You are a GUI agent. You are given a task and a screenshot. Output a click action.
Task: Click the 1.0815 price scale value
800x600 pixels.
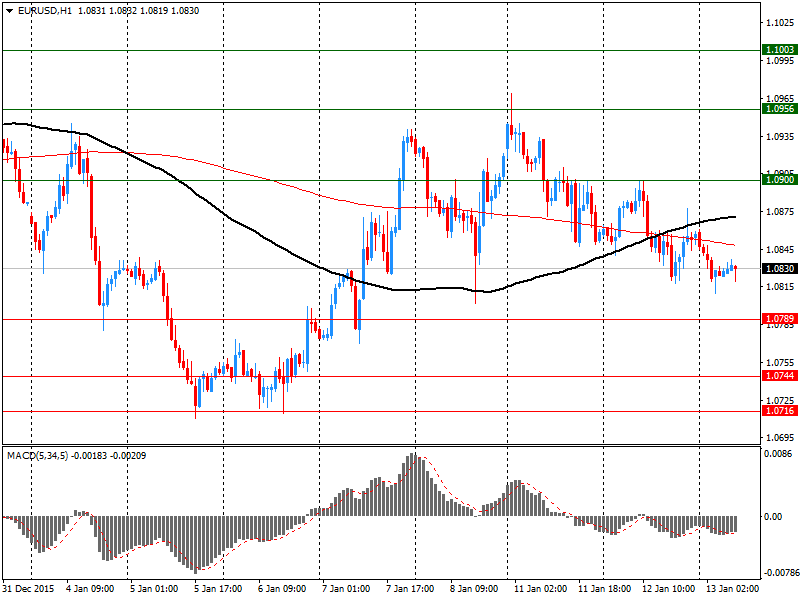pyautogui.click(x=781, y=287)
